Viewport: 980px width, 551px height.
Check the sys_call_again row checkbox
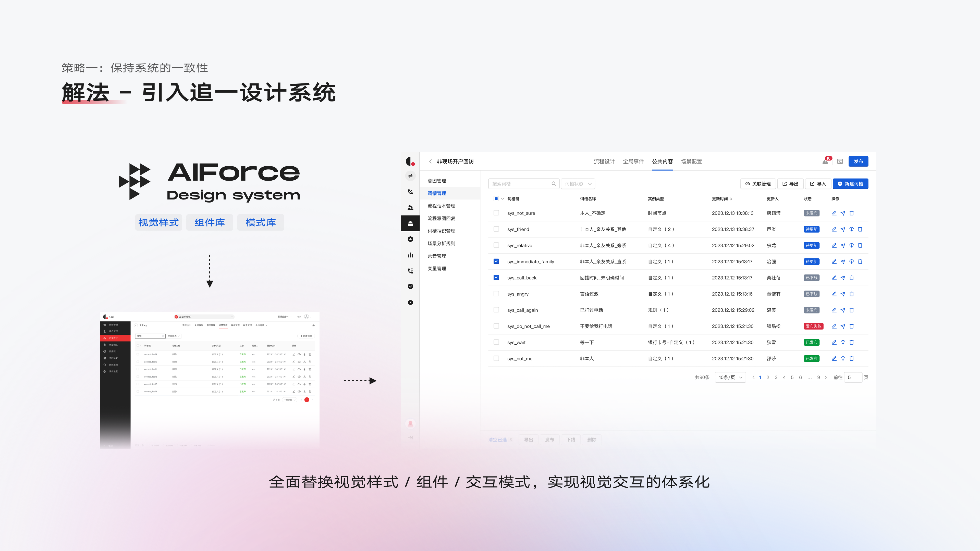point(496,310)
